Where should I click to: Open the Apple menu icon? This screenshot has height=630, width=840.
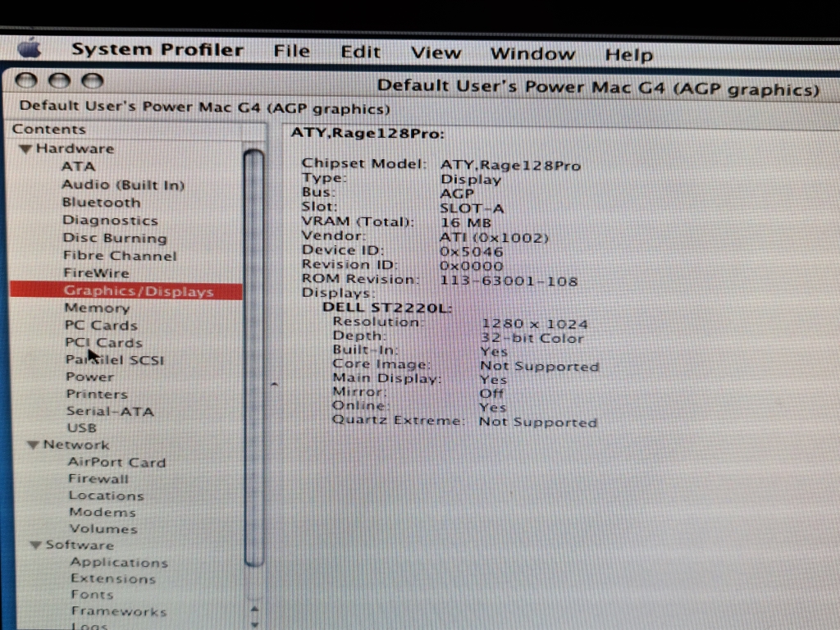(x=30, y=48)
